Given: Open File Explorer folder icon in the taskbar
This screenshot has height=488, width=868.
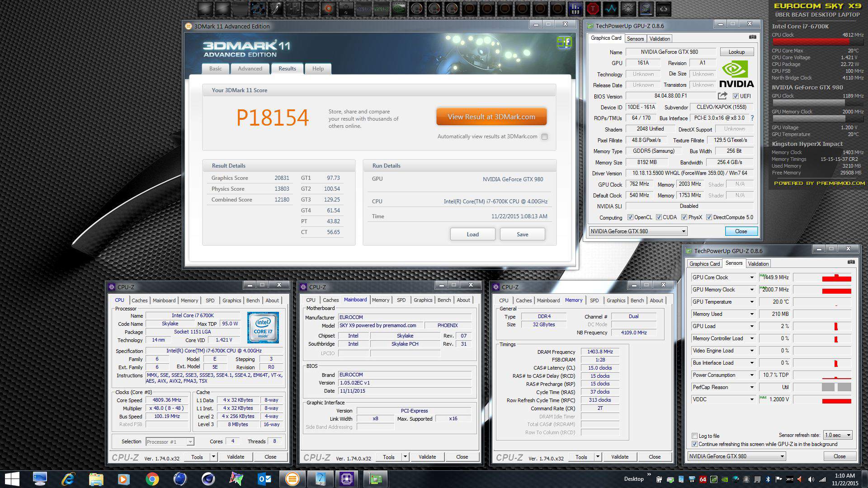Looking at the screenshot, I should pos(96,479).
